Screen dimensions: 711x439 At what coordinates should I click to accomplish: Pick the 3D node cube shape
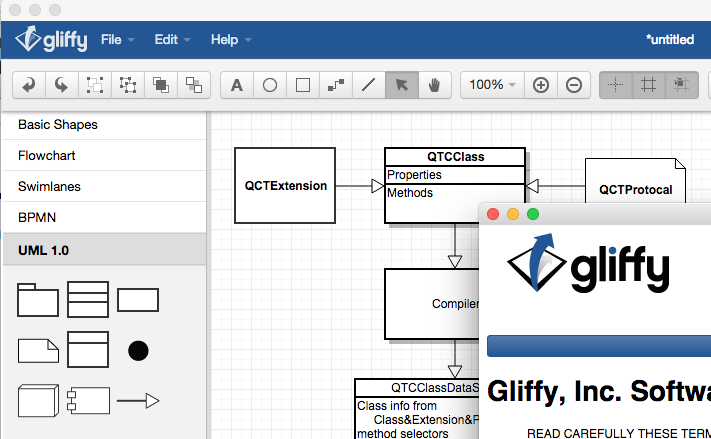coord(38,400)
